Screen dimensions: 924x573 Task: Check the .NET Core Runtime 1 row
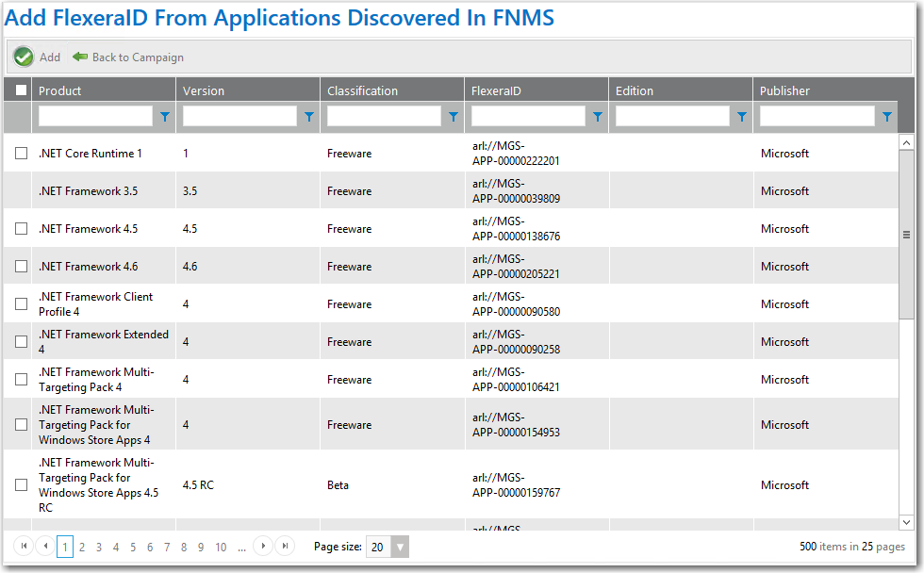(x=21, y=153)
